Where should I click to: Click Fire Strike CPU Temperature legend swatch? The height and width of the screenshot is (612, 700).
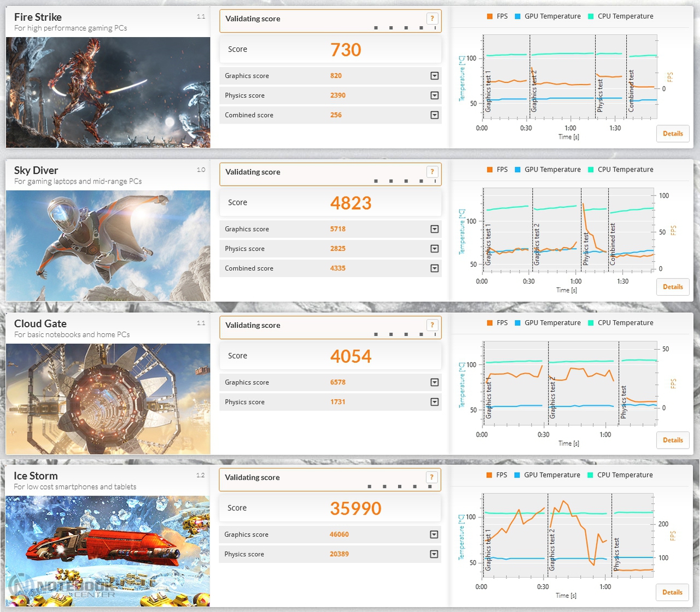point(591,16)
